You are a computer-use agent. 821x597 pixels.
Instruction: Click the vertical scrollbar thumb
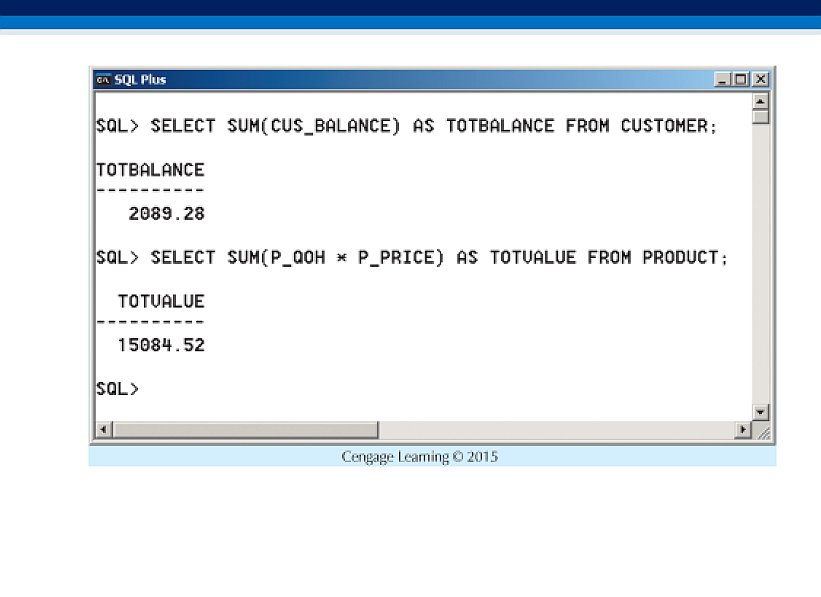coord(760,116)
